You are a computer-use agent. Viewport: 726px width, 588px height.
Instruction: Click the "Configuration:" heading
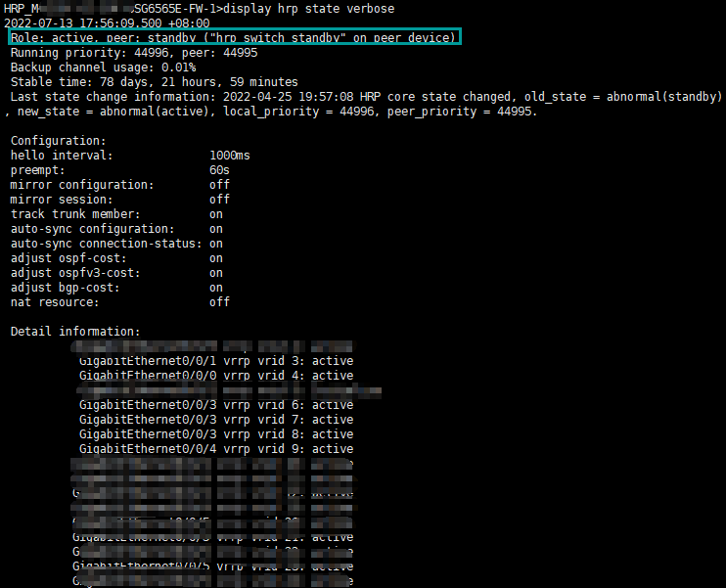[x=59, y=141]
